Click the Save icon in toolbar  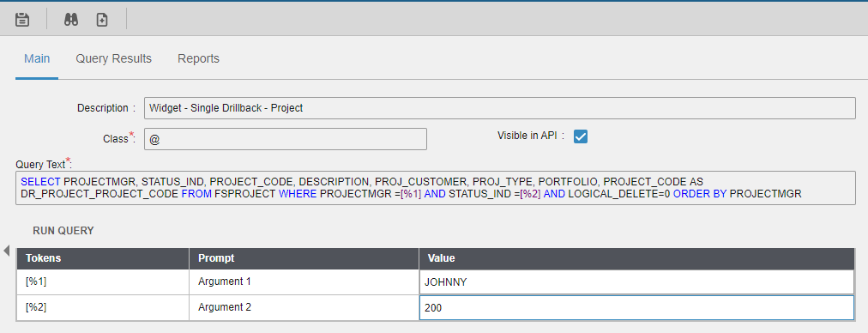pyautogui.click(x=22, y=20)
